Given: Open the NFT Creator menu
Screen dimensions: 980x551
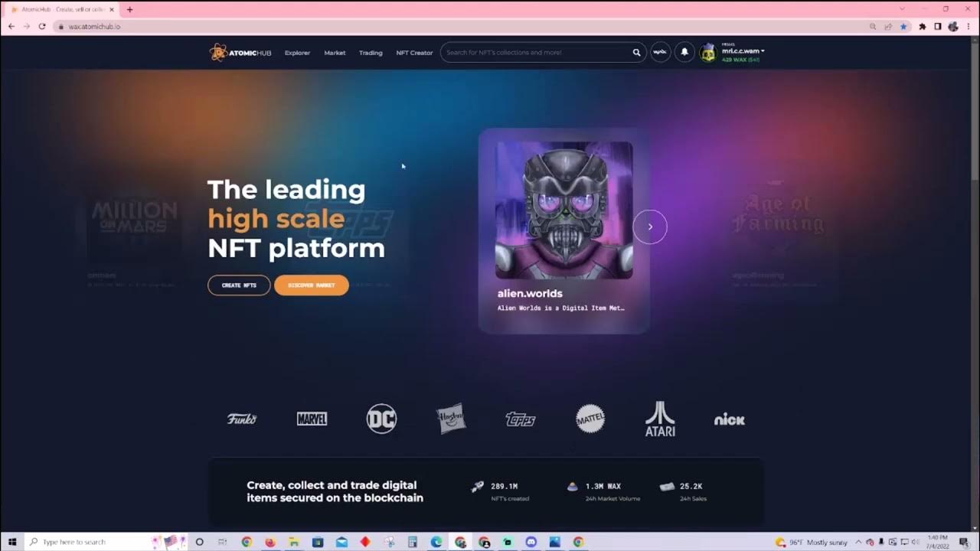Looking at the screenshot, I should coord(414,53).
